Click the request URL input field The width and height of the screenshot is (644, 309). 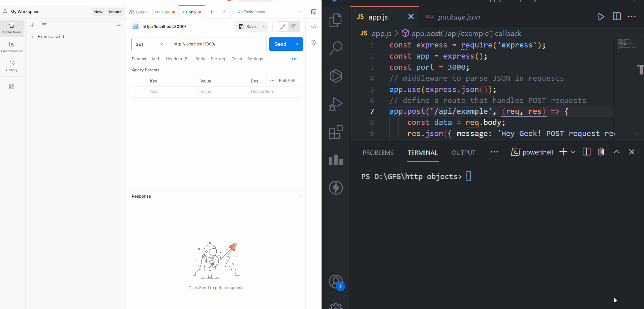(x=218, y=44)
